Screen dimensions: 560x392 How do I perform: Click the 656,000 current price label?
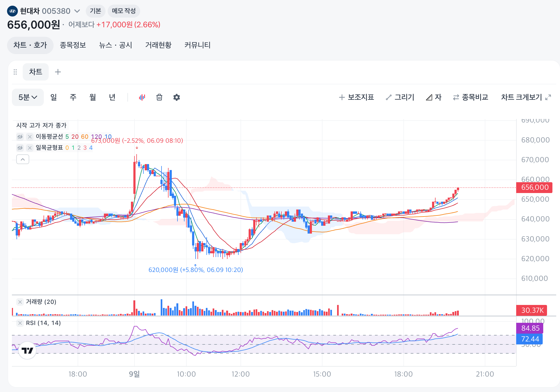[x=534, y=187]
